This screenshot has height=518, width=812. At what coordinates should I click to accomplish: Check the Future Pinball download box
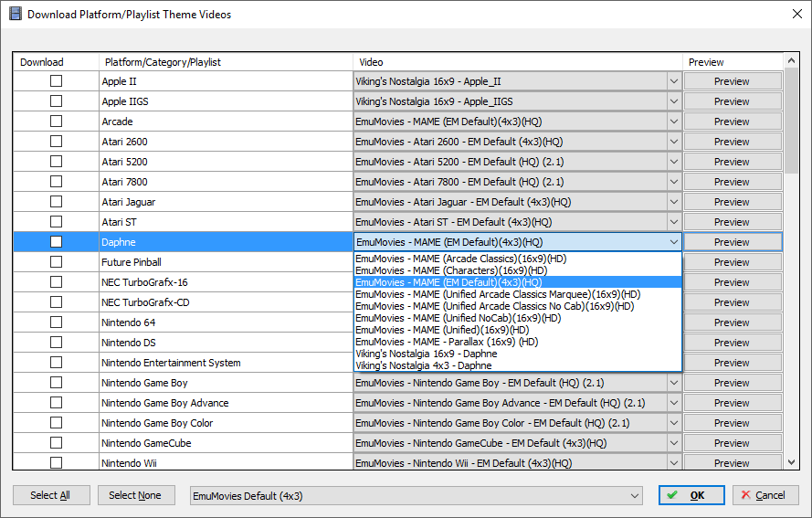[56, 262]
